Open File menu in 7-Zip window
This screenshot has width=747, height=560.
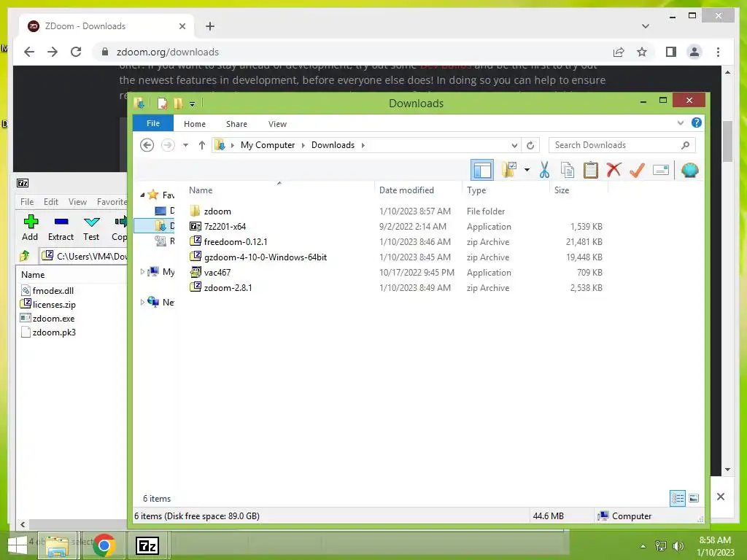(27, 201)
